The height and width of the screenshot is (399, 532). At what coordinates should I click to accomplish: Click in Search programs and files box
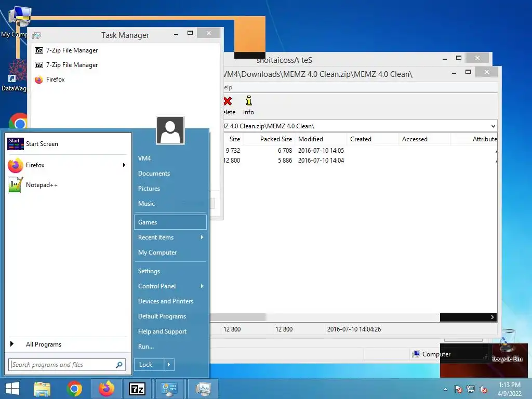pos(63,365)
